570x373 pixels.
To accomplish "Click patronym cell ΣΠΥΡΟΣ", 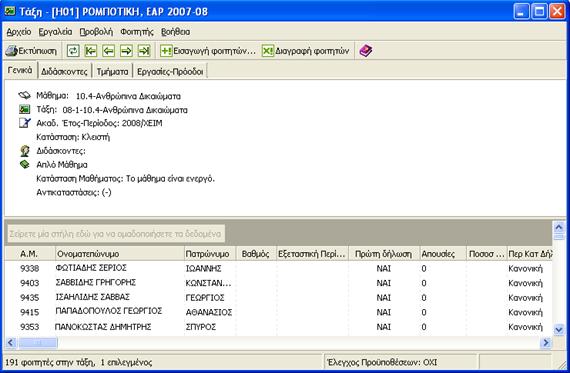I will coord(201,326).
